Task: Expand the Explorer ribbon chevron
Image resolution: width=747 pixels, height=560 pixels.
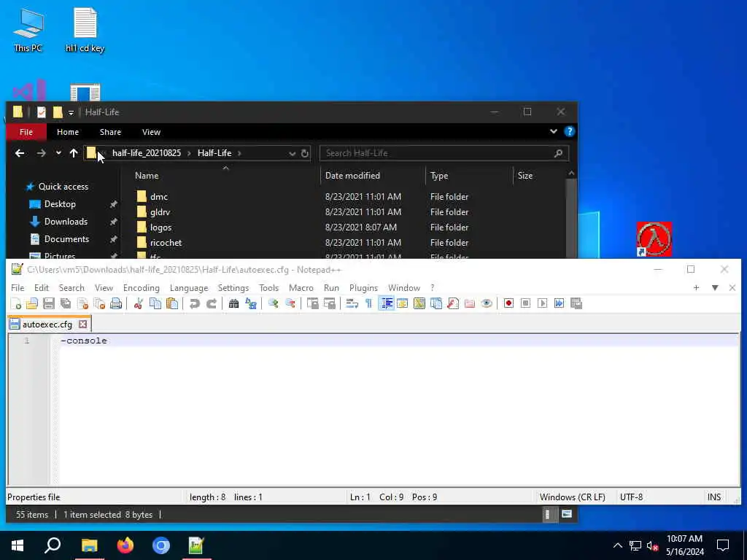Action: pyautogui.click(x=553, y=131)
